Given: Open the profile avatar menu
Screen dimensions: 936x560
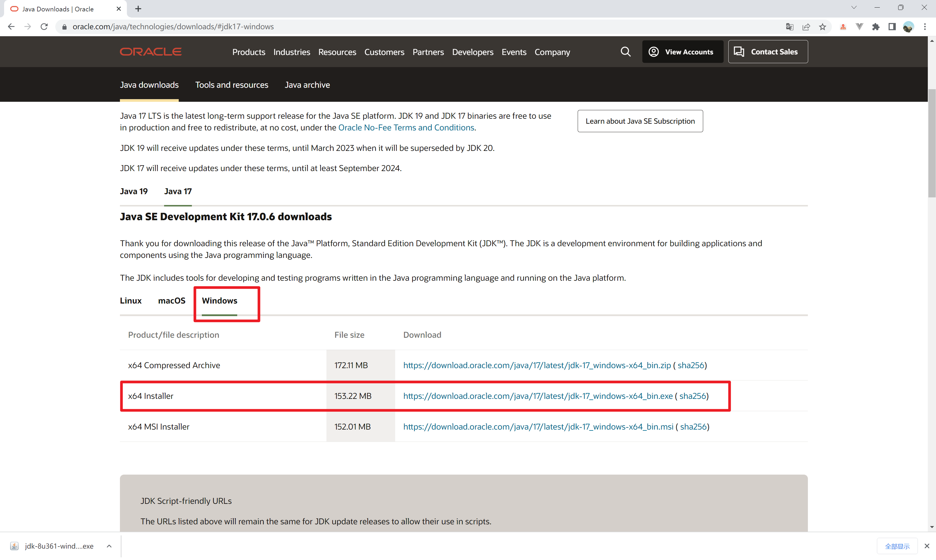Looking at the screenshot, I should [909, 27].
